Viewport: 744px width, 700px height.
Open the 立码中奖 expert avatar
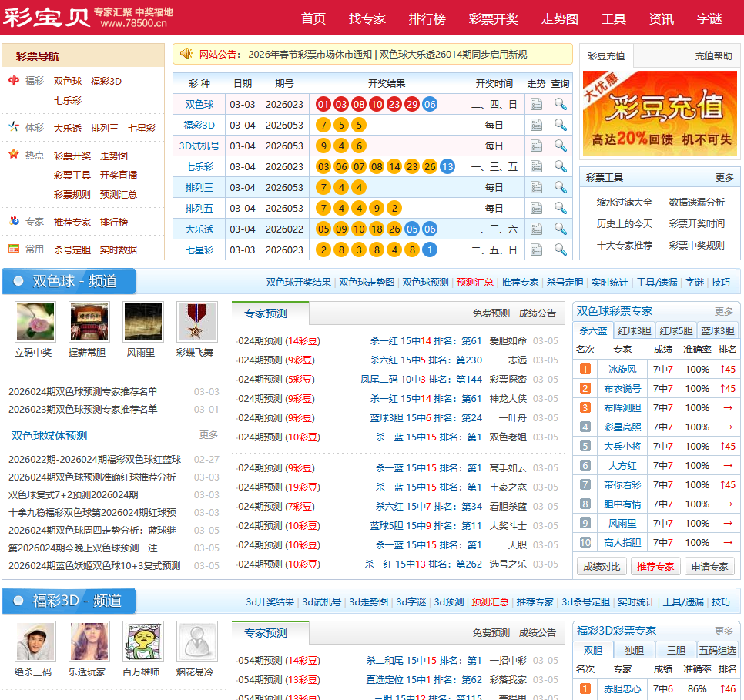tap(34, 321)
